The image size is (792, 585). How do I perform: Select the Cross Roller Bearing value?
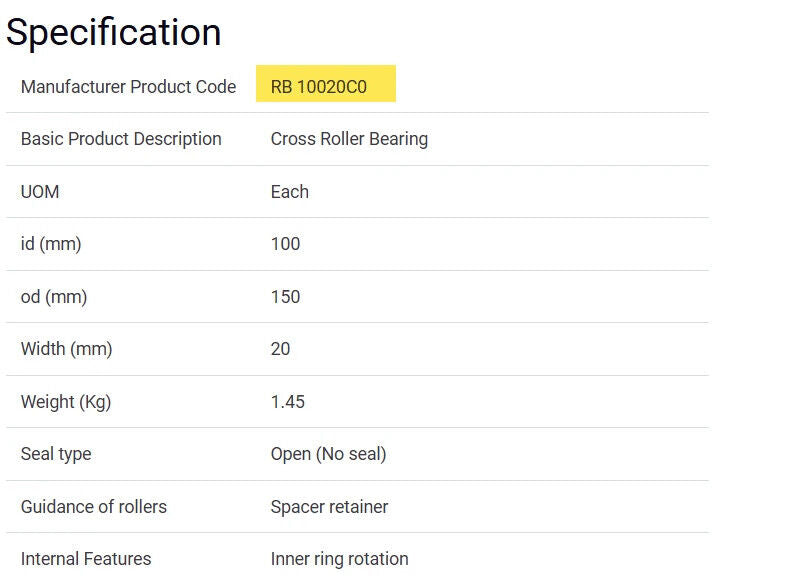click(x=349, y=139)
